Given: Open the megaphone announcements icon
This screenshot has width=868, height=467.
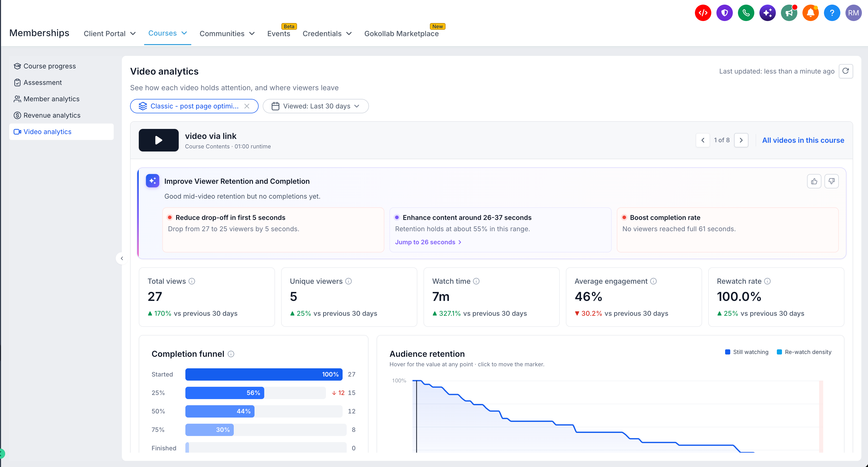Looking at the screenshot, I should pyautogui.click(x=789, y=13).
